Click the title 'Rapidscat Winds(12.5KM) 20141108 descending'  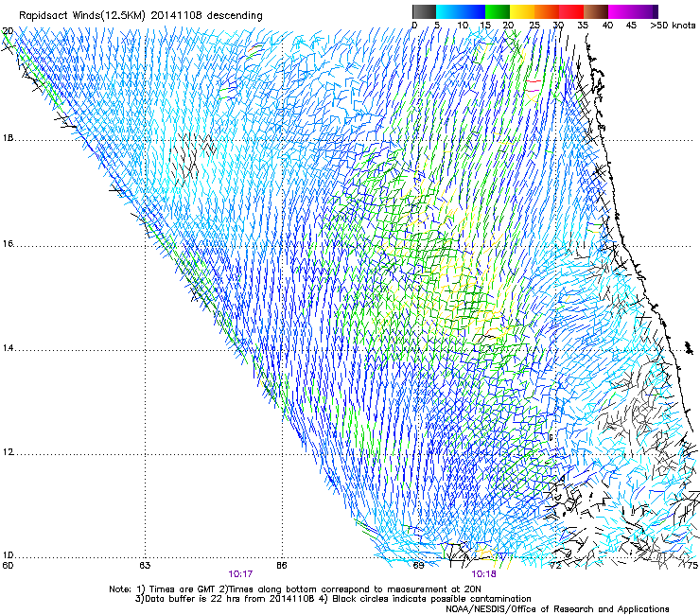coord(141,15)
